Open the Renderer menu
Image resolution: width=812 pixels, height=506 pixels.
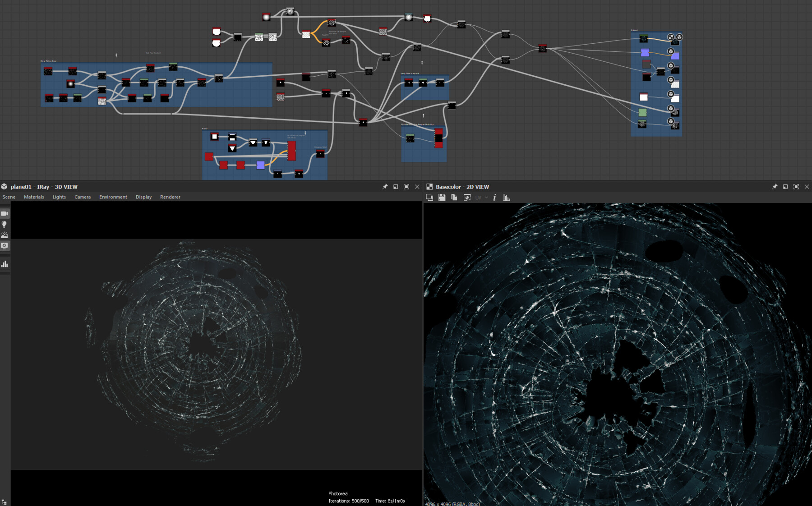170,197
